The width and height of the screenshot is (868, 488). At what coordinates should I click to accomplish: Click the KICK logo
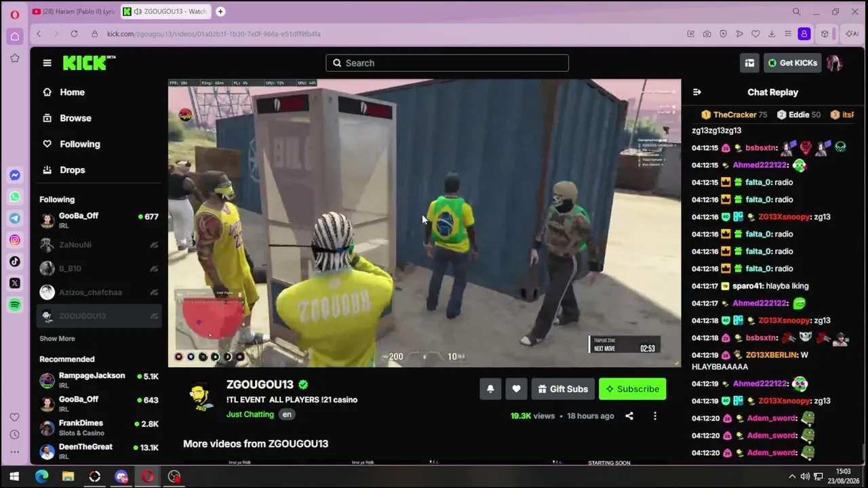tap(89, 62)
